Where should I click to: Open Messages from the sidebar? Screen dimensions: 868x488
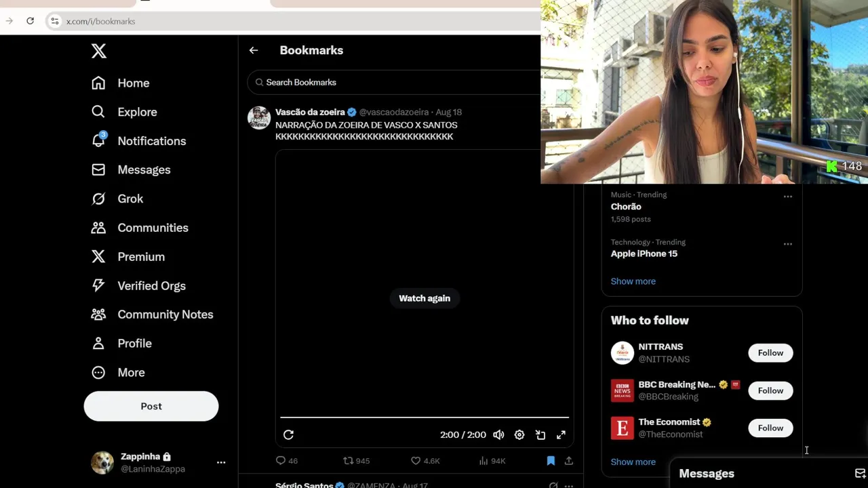tap(131, 169)
